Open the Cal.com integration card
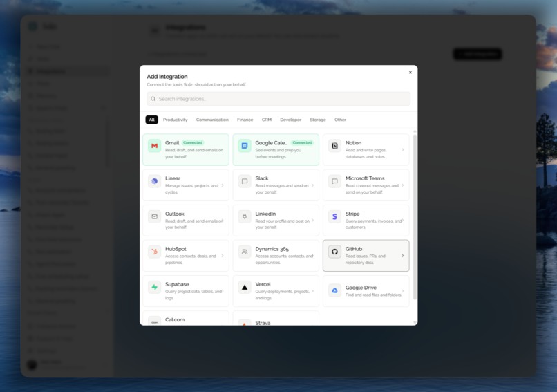The image size is (557, 392). click(186, 319)
